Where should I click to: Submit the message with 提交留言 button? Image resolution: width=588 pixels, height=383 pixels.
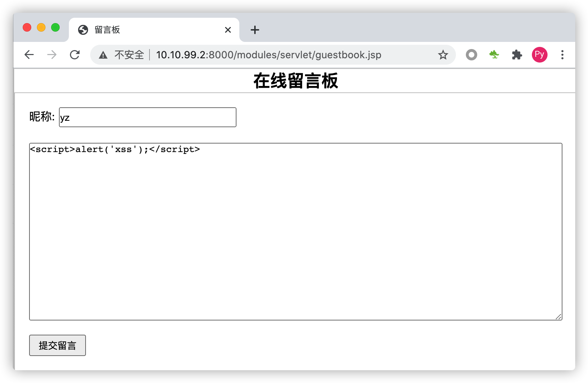click(58, 345)
